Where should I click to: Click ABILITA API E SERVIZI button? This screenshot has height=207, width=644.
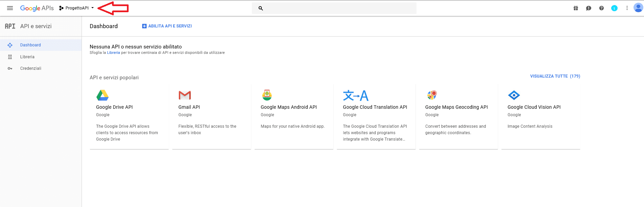pyautogui.click(x=167, y=26)
